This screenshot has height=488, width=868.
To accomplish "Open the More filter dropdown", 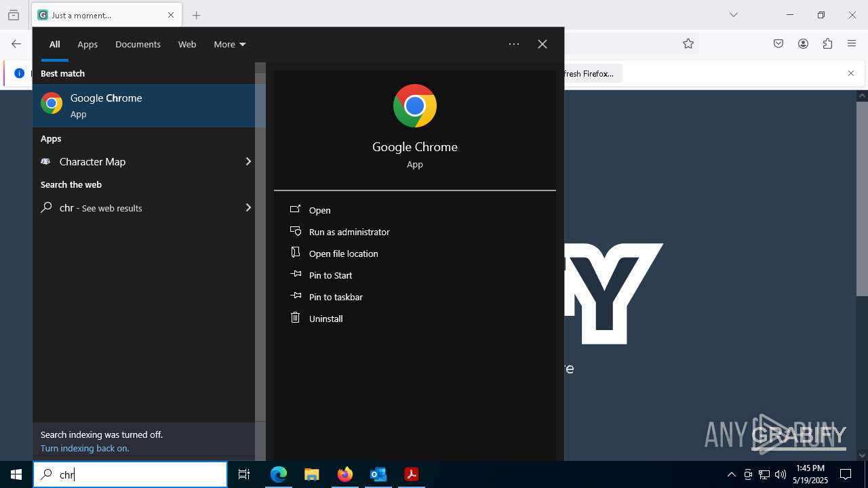I will 229,44.
